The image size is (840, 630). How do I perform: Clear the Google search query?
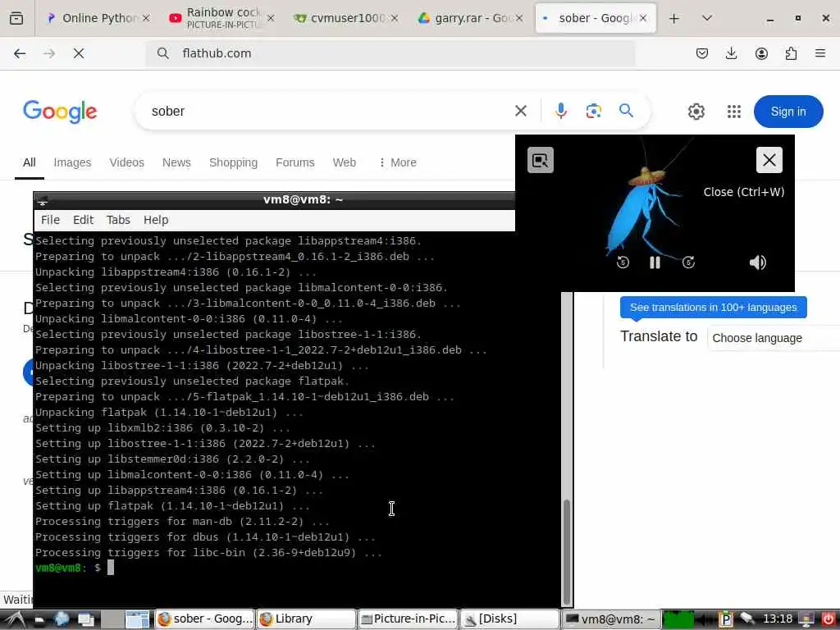(521, 111)
